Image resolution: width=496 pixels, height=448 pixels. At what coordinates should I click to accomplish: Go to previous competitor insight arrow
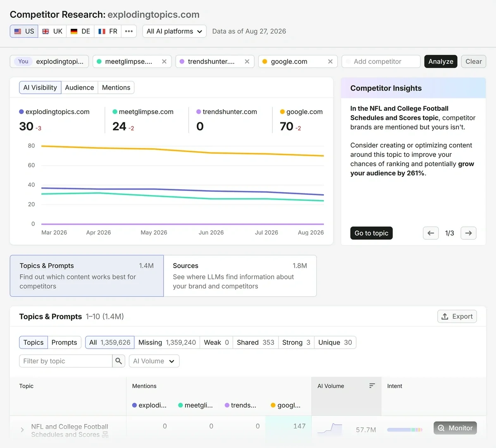coord(431,233)
